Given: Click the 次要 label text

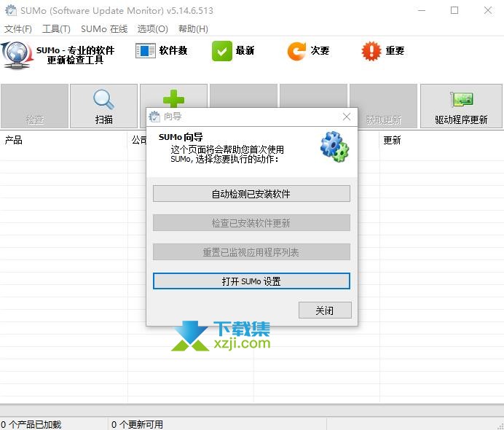Looking at the screenshot, I should click(320, 50).
